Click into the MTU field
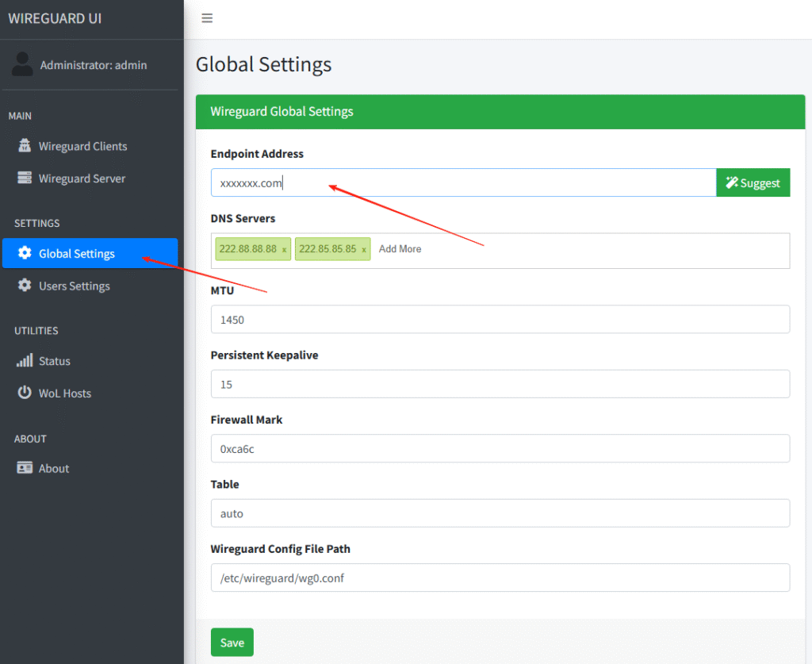 click(500, 320)
